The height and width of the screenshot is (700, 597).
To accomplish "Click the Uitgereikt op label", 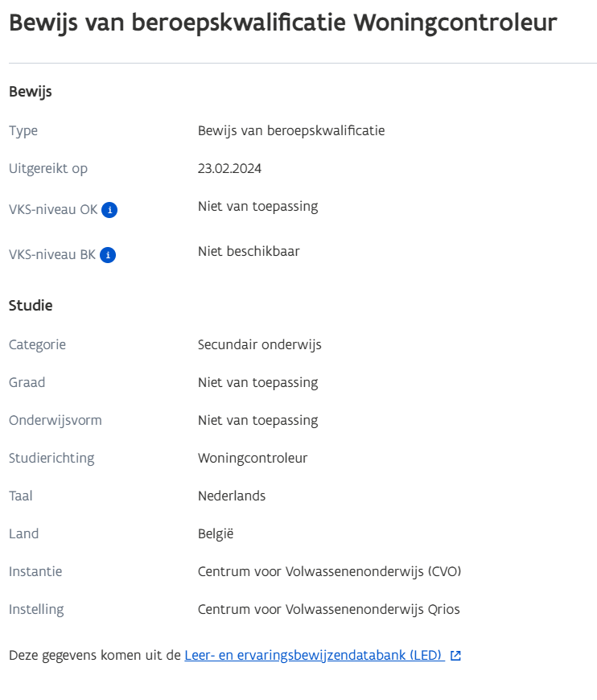I will [x=48, y=168].
